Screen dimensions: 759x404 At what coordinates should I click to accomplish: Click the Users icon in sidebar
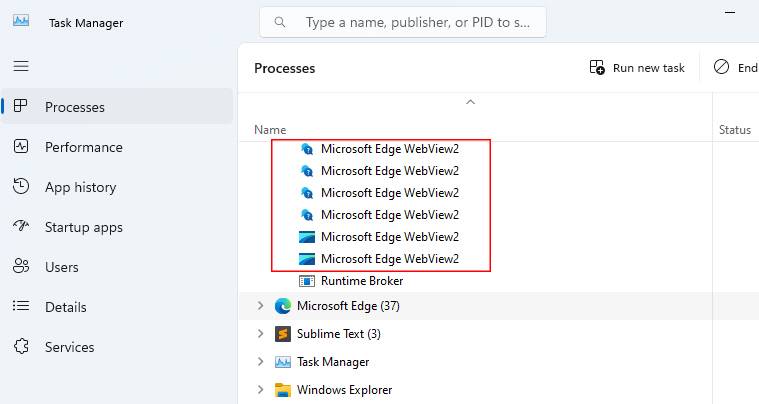pos(21,267)
